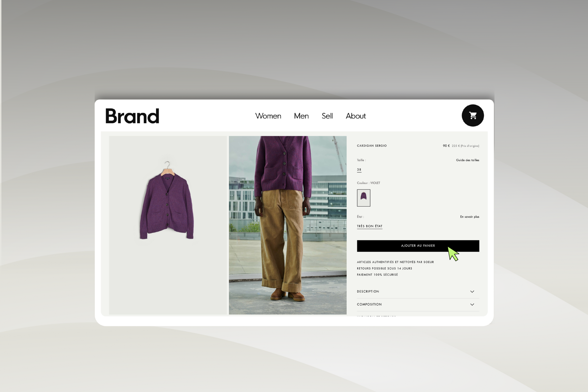Expand the Description chevron arrow
588x392 pixels.
tap(472, 291)
